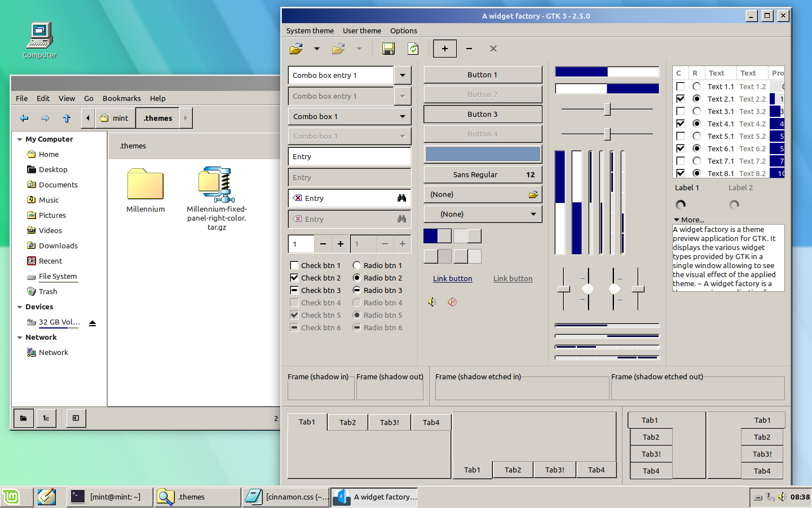Open the (None) combo dropdown
Viewport: 812px width, 508px height.
pyautogui.click(x=483, y=214)
